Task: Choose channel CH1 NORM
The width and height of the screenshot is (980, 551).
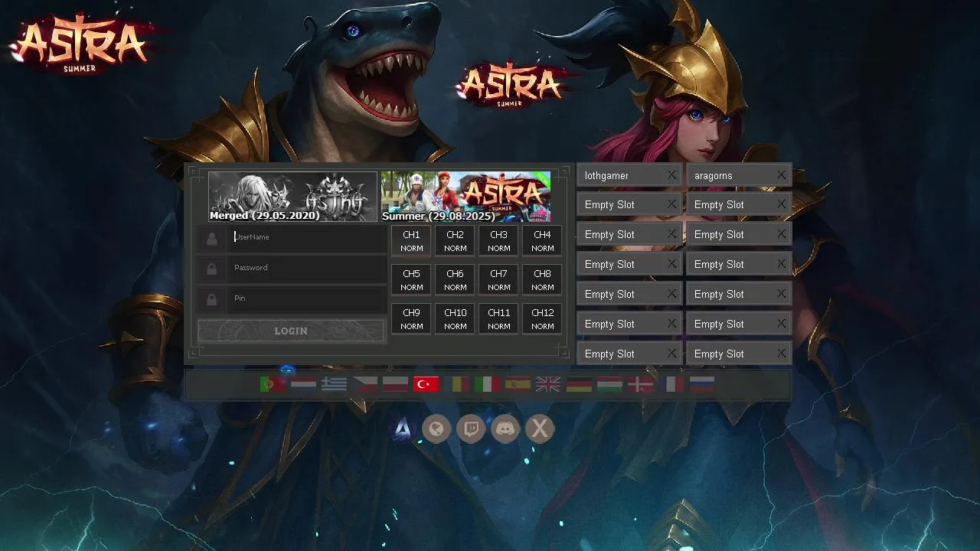Action: pyautogui.click(x=411, y=240)
